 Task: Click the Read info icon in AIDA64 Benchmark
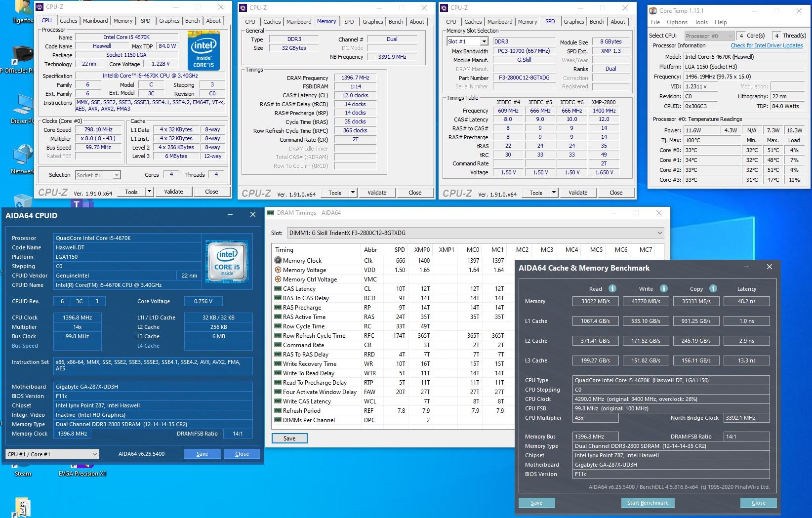click(x=612, y=288)
